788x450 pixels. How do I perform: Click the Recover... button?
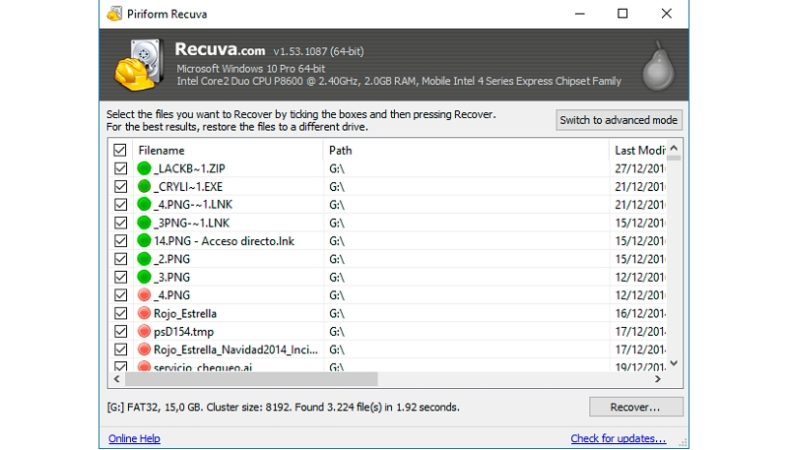pyautogui.click(x=636, y=407)
